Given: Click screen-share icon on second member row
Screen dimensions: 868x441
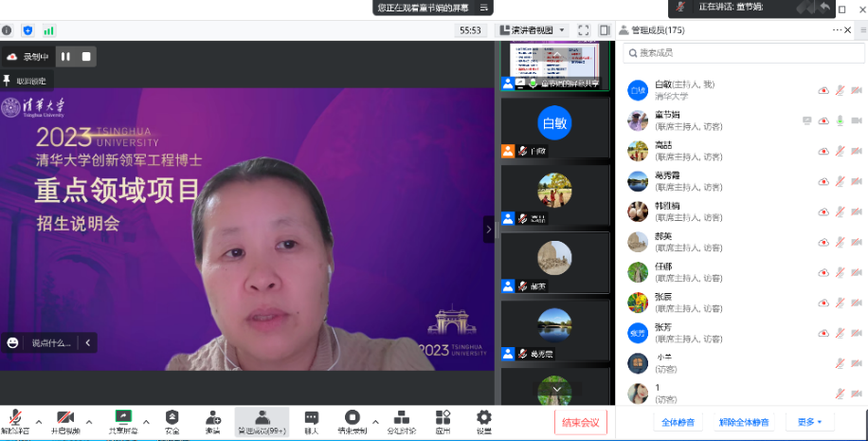Looking at the screenshot, I should point(806,120).
